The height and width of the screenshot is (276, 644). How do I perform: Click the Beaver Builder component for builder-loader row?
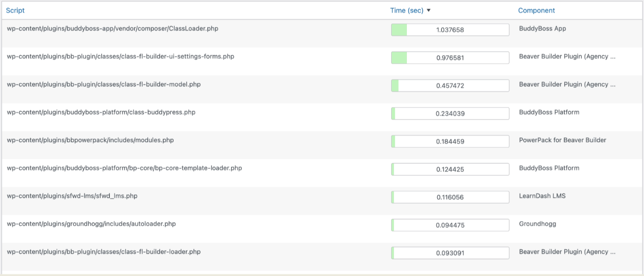[567, 252]
